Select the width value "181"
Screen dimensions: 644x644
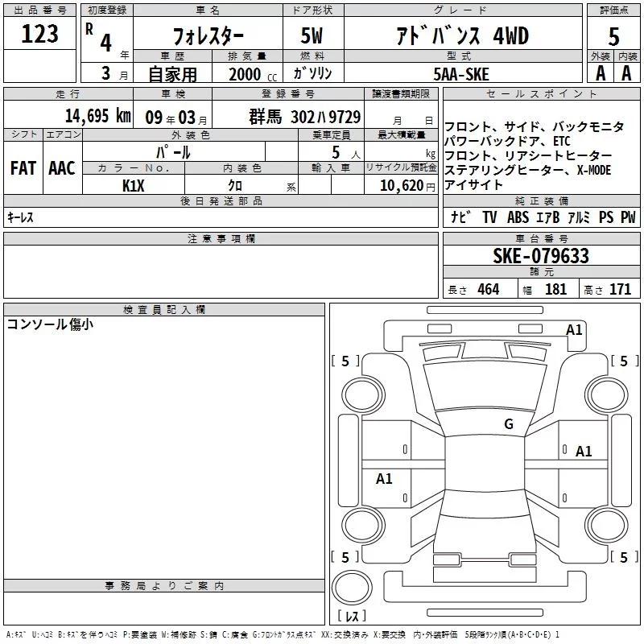point(555,289)
